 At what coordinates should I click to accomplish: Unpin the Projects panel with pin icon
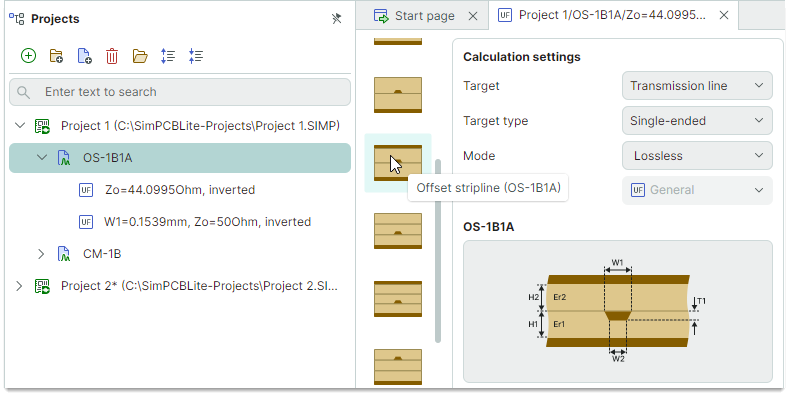coord(337,19)
